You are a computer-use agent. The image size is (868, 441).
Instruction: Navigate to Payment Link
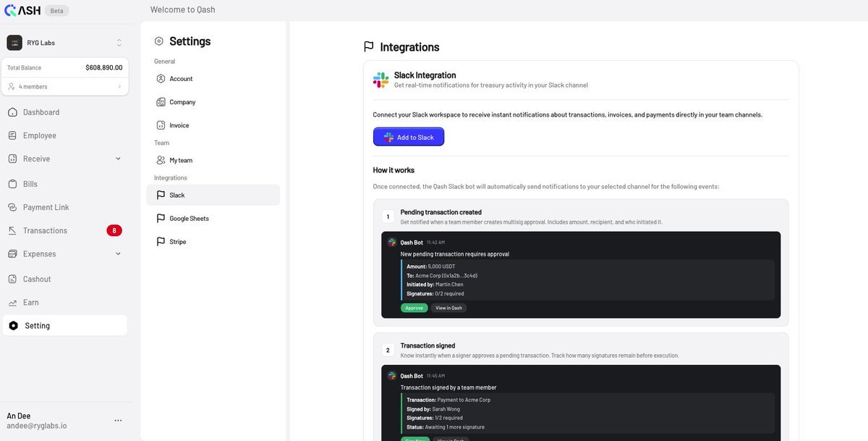coord(46,207)
